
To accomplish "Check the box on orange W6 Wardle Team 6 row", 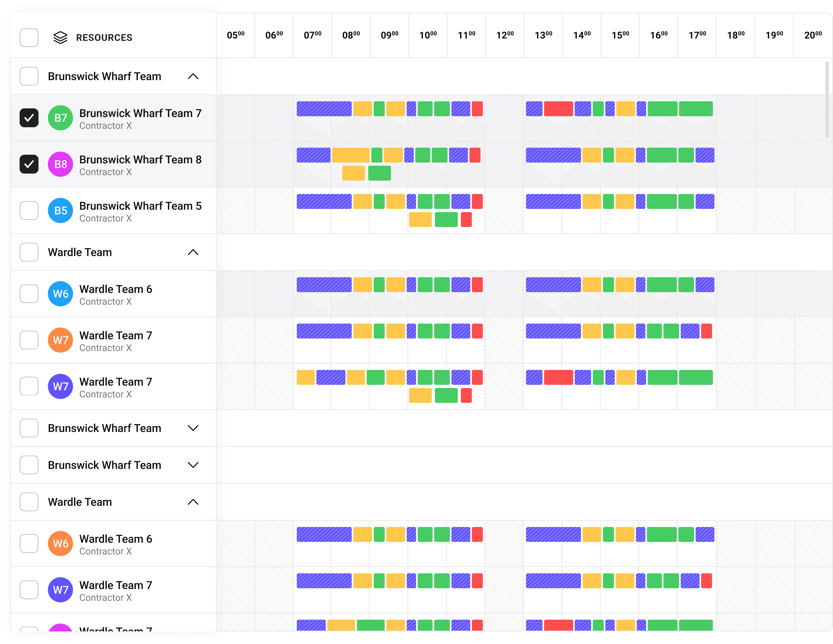I will tap(29, 543).
